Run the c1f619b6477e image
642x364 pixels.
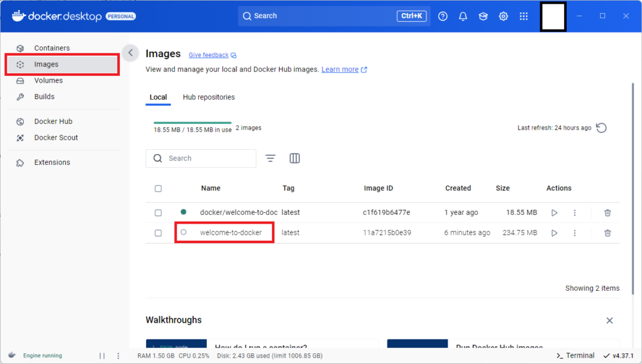[554, 212]
